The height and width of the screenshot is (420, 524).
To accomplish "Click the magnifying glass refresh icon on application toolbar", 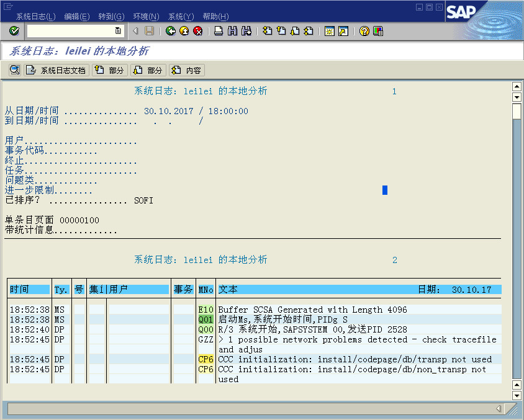I will pos(14,69).
